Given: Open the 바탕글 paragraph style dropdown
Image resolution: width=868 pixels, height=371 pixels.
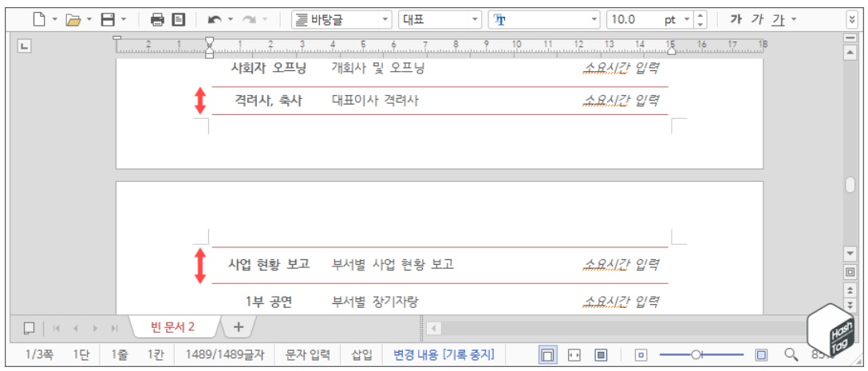Looking at the screenshot, I should click(x=341, y=20).
